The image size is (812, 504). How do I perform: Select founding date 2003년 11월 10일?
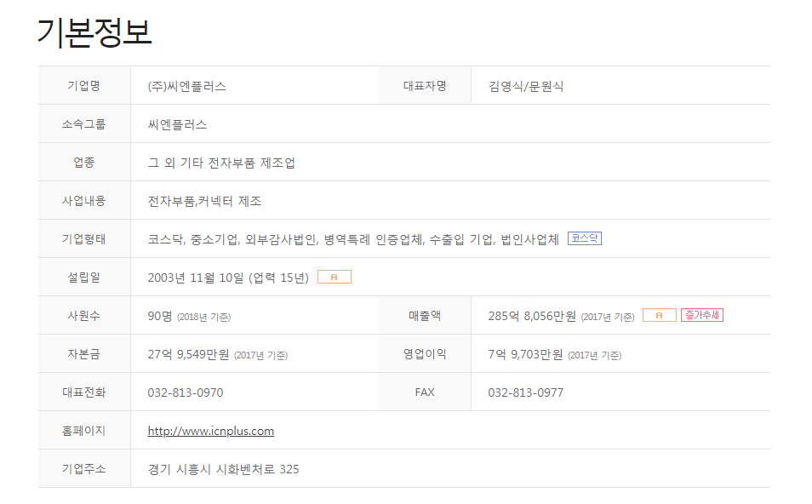[196, 278]
